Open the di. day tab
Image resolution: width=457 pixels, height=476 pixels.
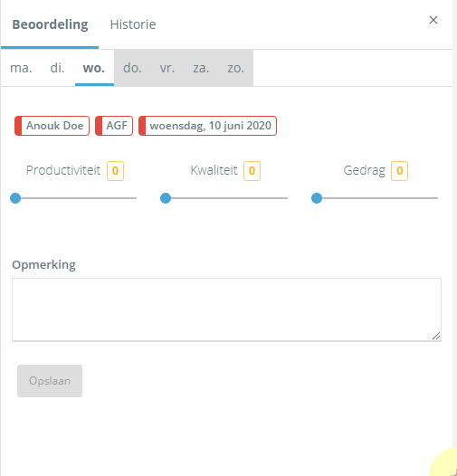tap(57, 68)
